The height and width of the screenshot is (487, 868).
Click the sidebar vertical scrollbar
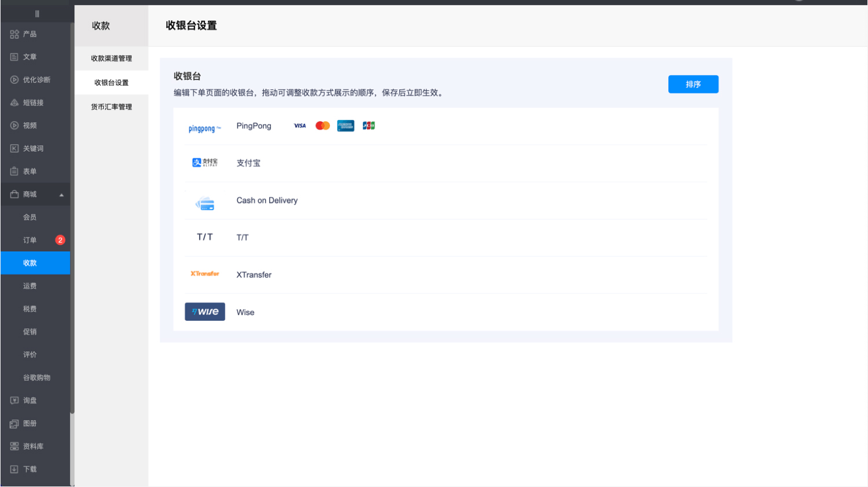tap(72, 232)
